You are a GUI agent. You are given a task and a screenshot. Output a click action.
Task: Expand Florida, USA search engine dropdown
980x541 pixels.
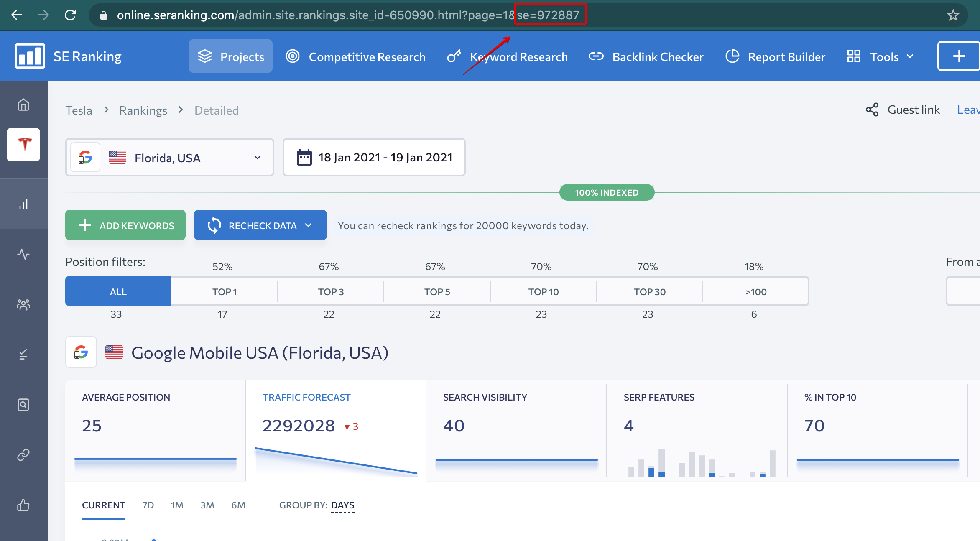pos(170,157)
